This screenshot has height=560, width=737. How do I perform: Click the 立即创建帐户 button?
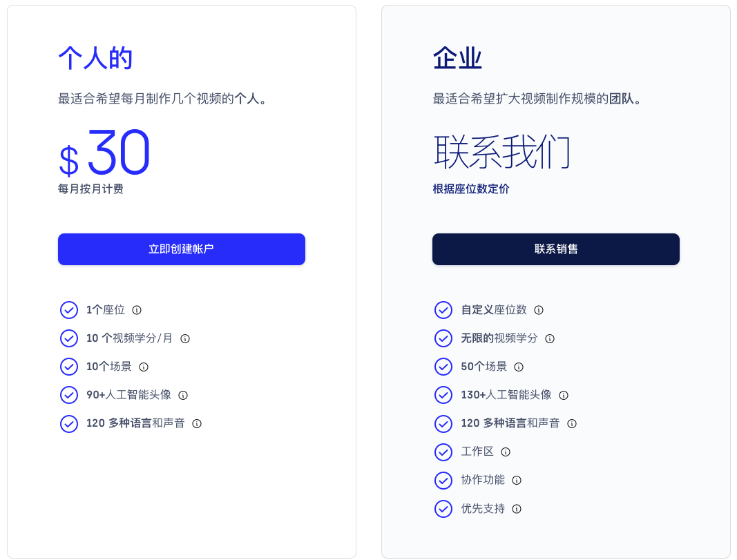(x=181, y=249)
